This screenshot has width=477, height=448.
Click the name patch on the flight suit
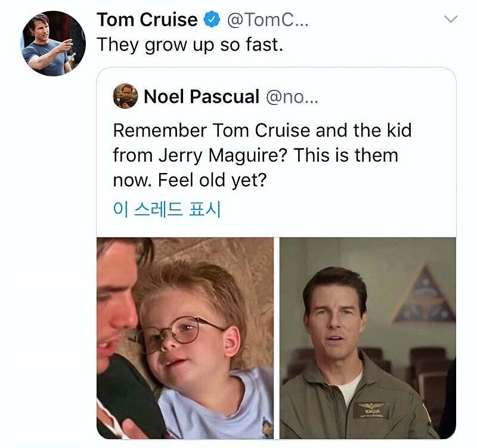tap(371, 410)
